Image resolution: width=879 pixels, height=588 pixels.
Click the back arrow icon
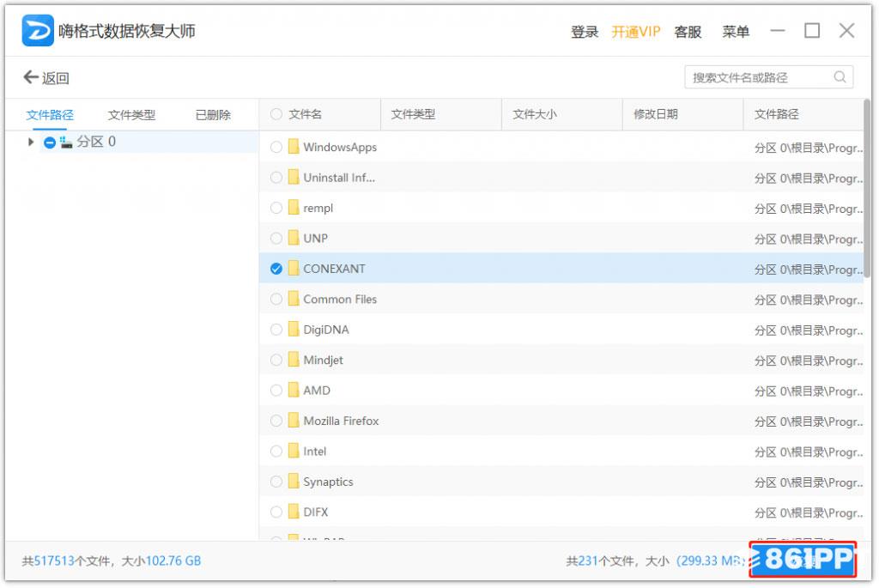pos(31,77)
